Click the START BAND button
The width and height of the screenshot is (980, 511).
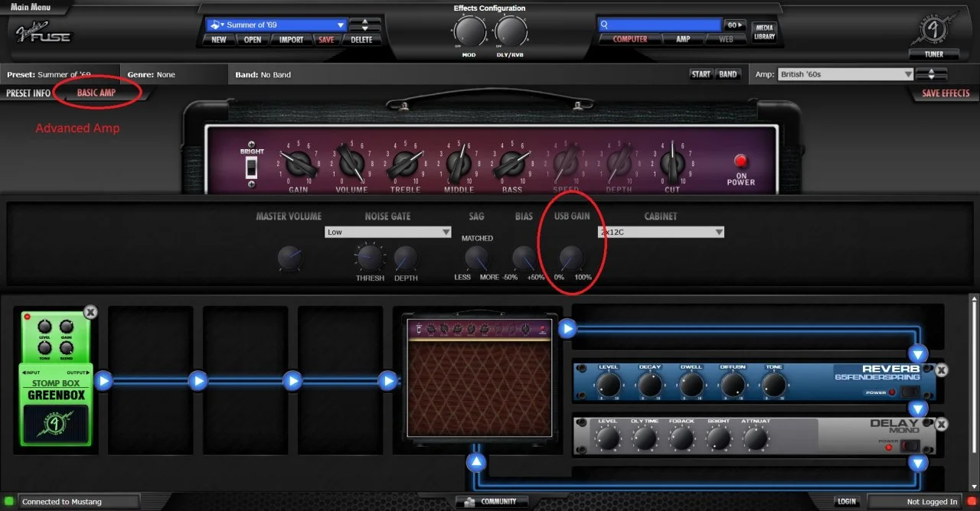tap(714, 74)
